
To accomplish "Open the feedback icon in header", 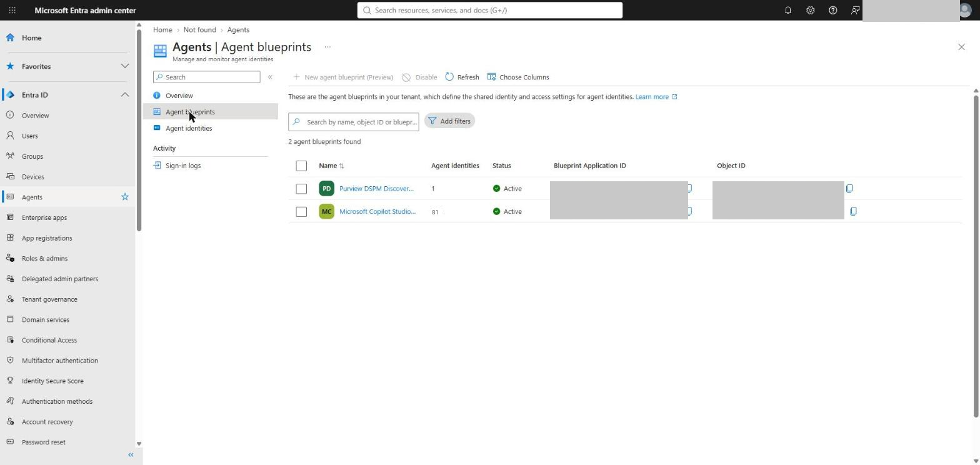I will coord(855,10).
